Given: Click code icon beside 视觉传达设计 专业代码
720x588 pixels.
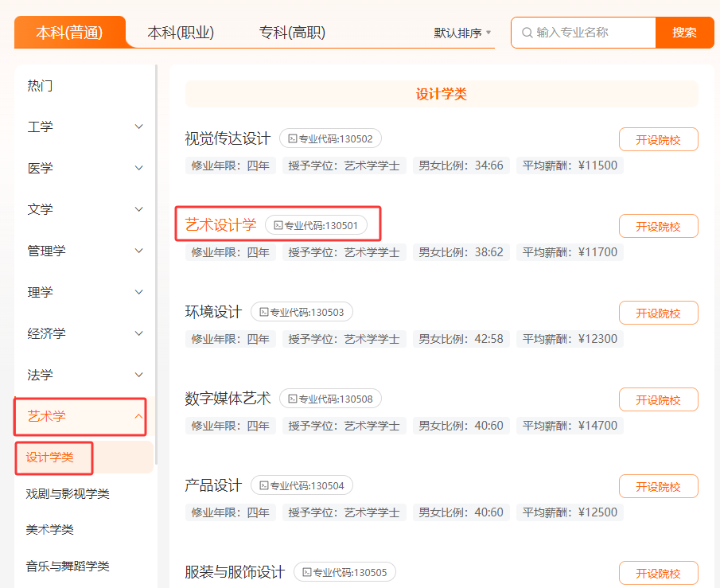Looking at the screenshot, I should [292, 138].
